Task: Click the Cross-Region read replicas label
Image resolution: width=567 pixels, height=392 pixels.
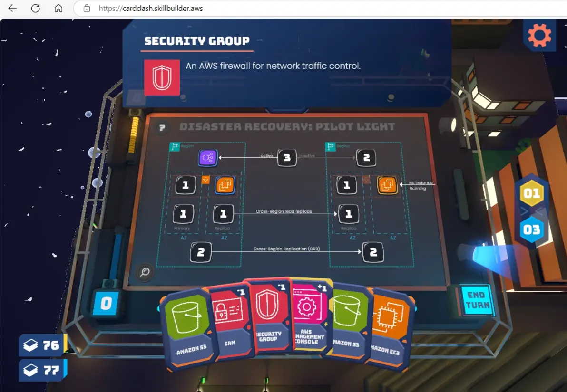Action: coord(283,211)
